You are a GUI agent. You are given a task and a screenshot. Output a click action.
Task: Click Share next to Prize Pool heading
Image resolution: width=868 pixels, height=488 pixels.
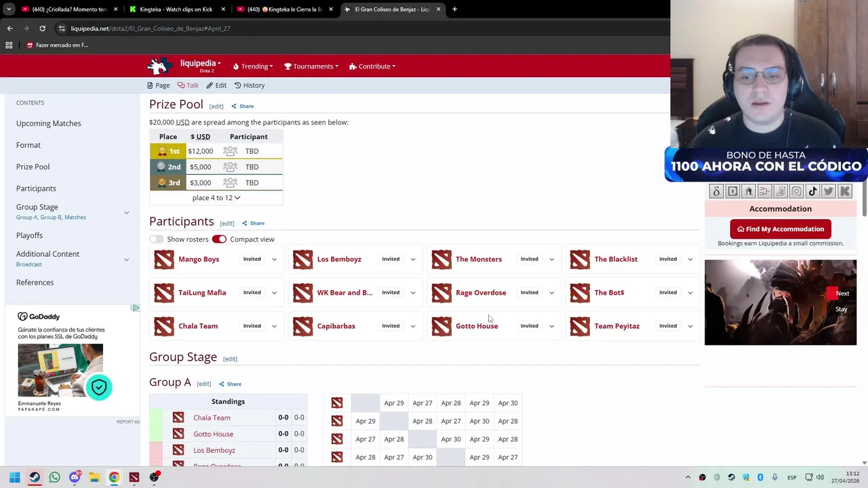(242, 106)
